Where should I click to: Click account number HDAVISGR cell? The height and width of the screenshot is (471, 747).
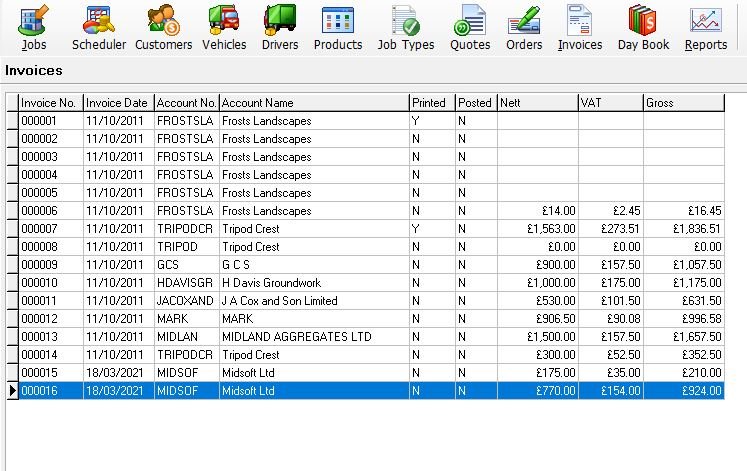coord(187,283)
